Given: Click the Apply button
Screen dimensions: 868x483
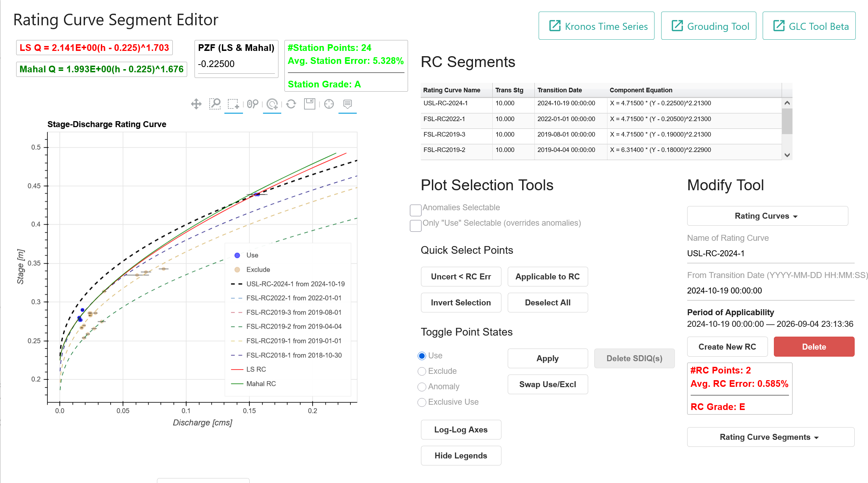Looking at the screenshot, I should [x=547, y=358].
